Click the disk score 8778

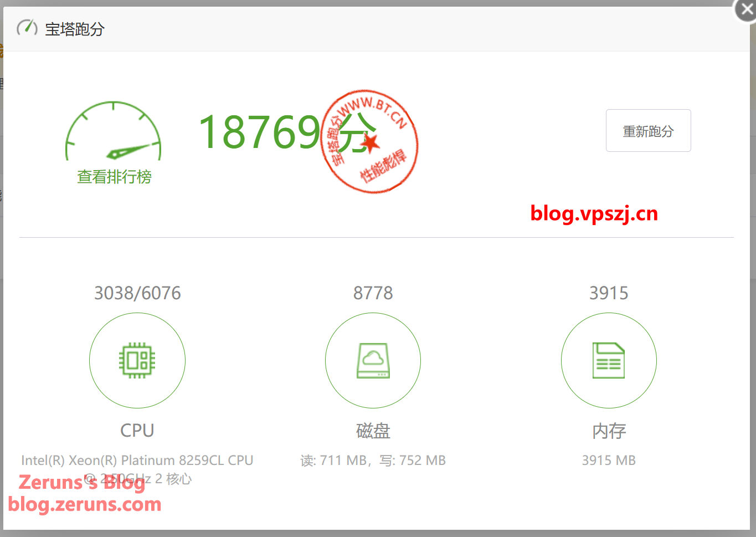pos(373,293)
